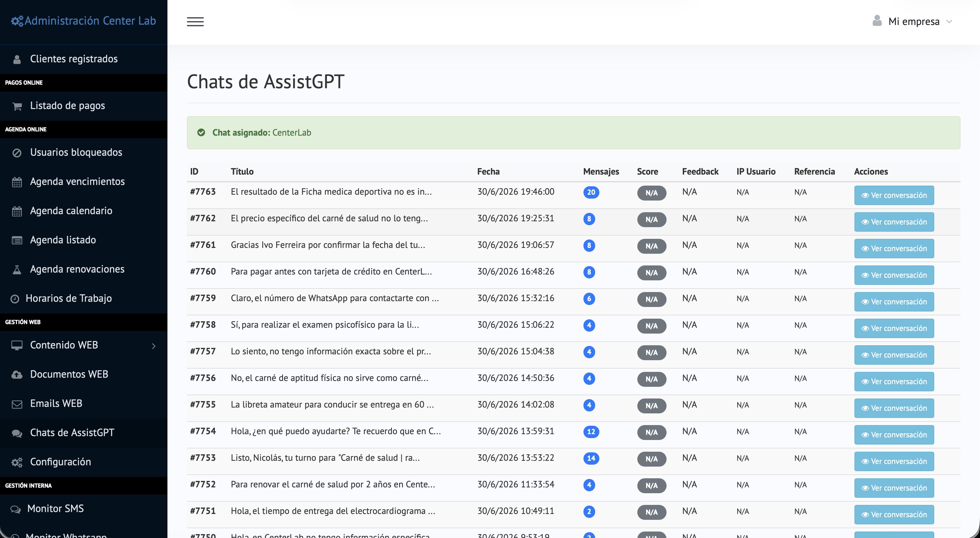Click the gears logo beside Administración Center Lab
Image resolution: width=980 pixels, height=538 pixels.
click(x=17, y=21)
